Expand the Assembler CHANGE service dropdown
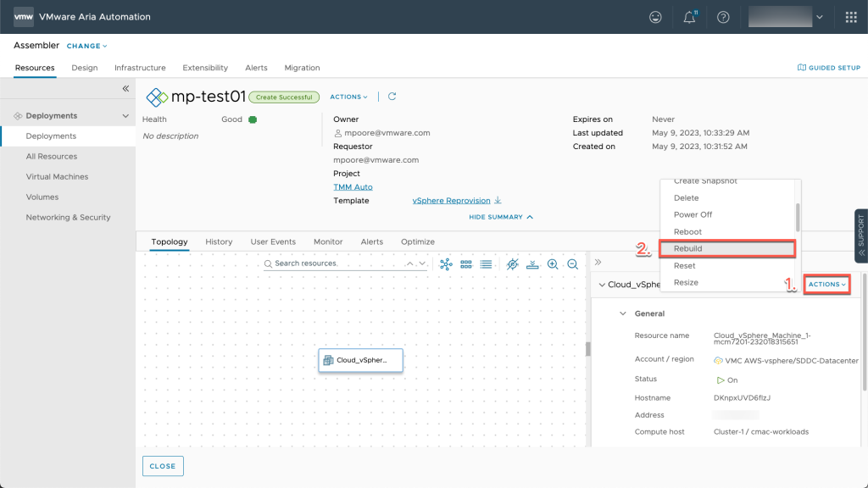 tap(87, 46)
